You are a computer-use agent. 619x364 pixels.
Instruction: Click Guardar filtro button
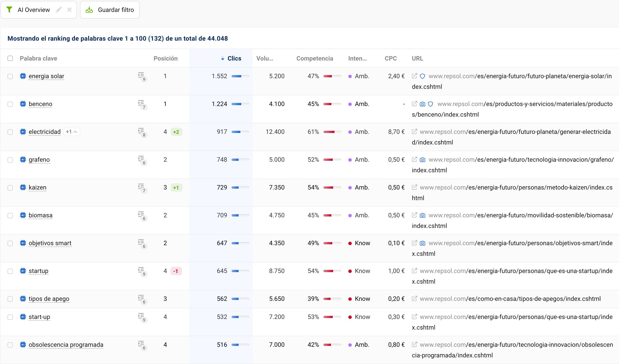pos(110,10)
